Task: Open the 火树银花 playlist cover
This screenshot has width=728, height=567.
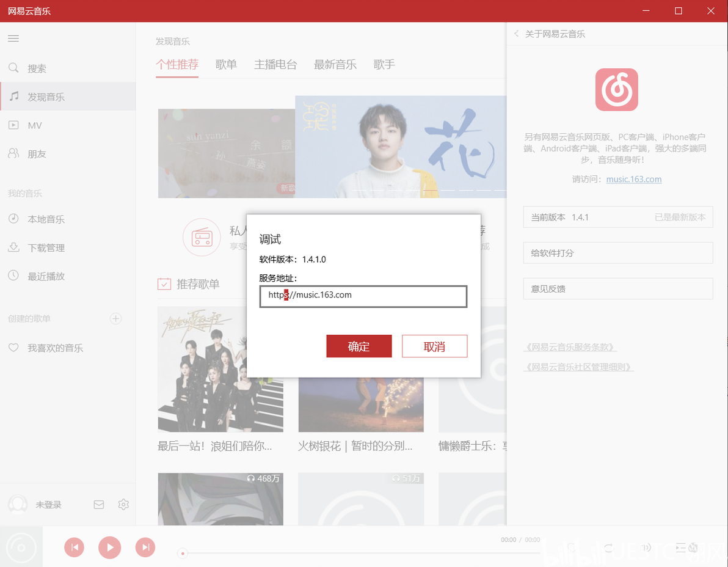Action: [361, 404]
